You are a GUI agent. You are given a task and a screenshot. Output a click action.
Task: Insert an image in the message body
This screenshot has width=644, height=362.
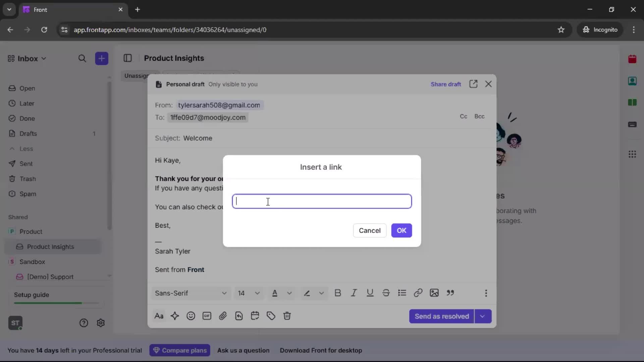point(434,293)
